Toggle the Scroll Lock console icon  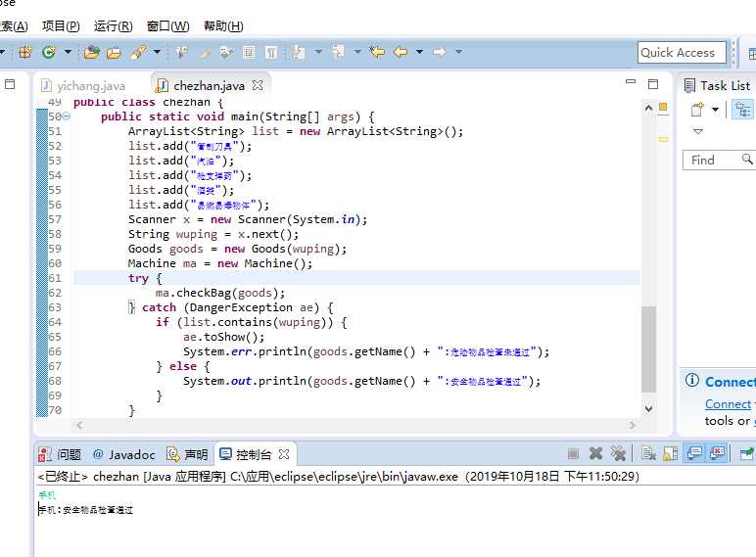tap(671, 453)
